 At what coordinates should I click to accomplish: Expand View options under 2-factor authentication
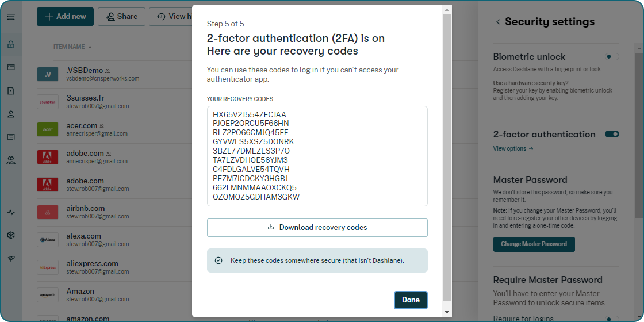[x=513, y=149]
